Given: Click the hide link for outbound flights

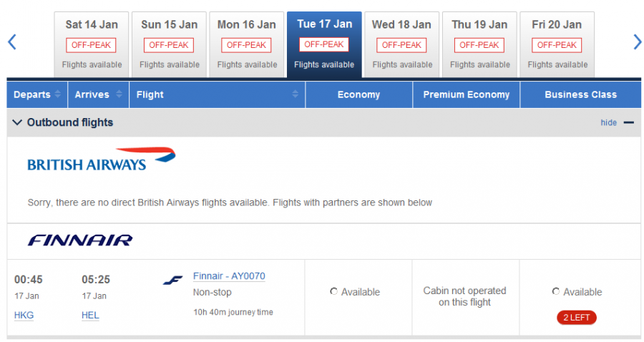Looking at the screenshot, I should pos(609,123).
